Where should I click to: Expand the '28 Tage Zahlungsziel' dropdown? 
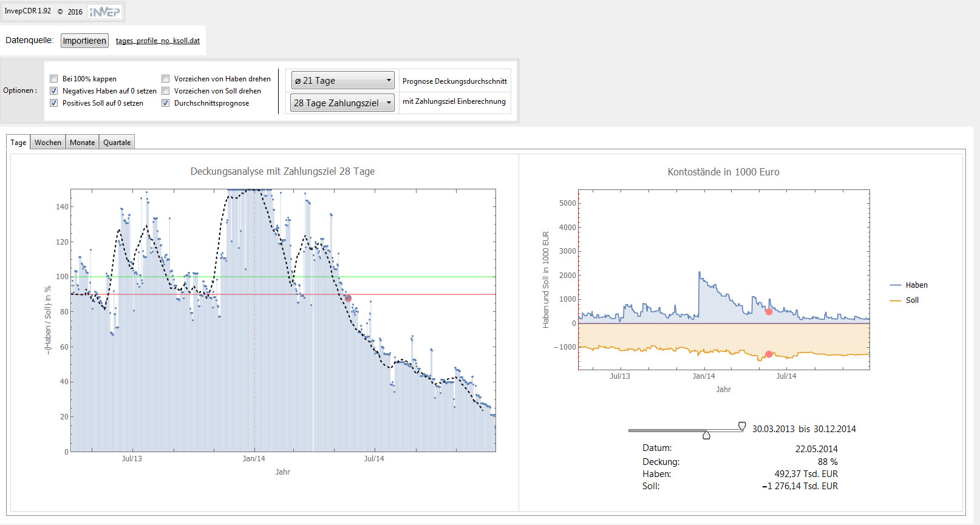(342, 103)
